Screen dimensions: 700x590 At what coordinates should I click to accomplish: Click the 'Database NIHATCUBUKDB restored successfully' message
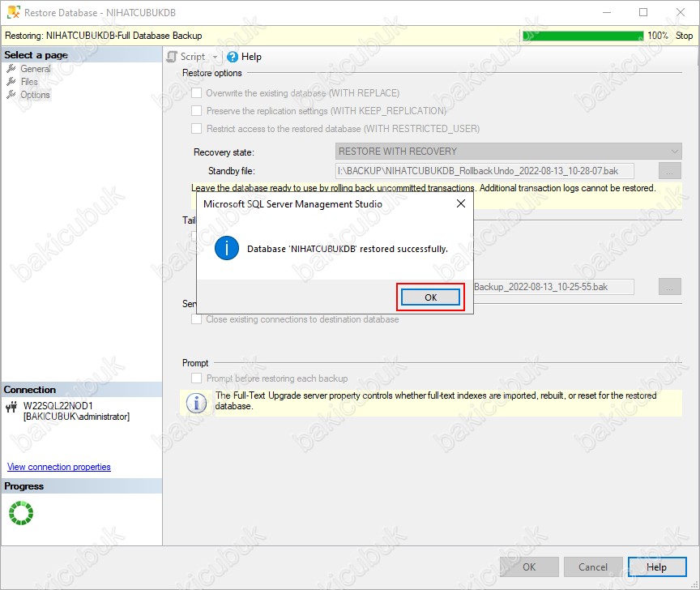[348, 249]
